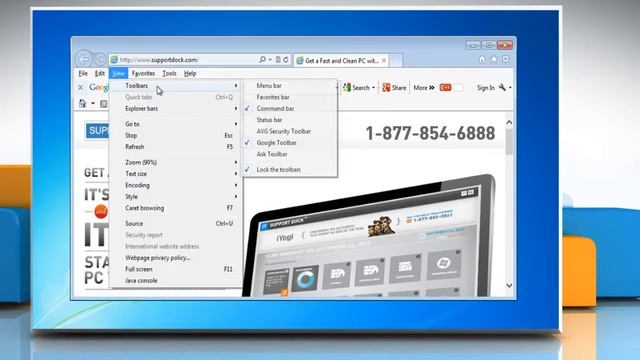Open a new blank tab
640x360 pixels.
point(396,60)
